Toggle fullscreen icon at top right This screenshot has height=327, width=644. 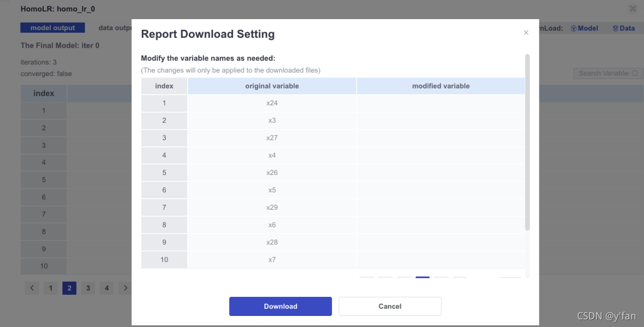pos(632,9)
